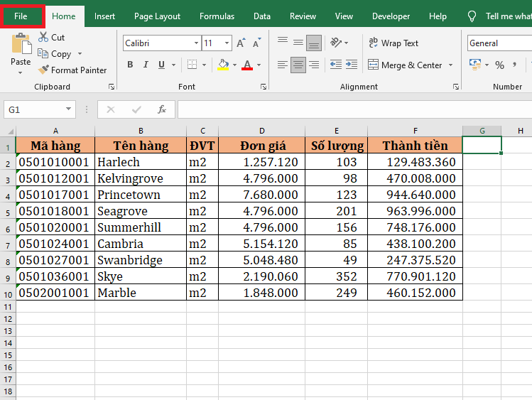Screen dimensions: 532x400
Task: Toggle Wrap Text for the cell
Action: (393, 43)
